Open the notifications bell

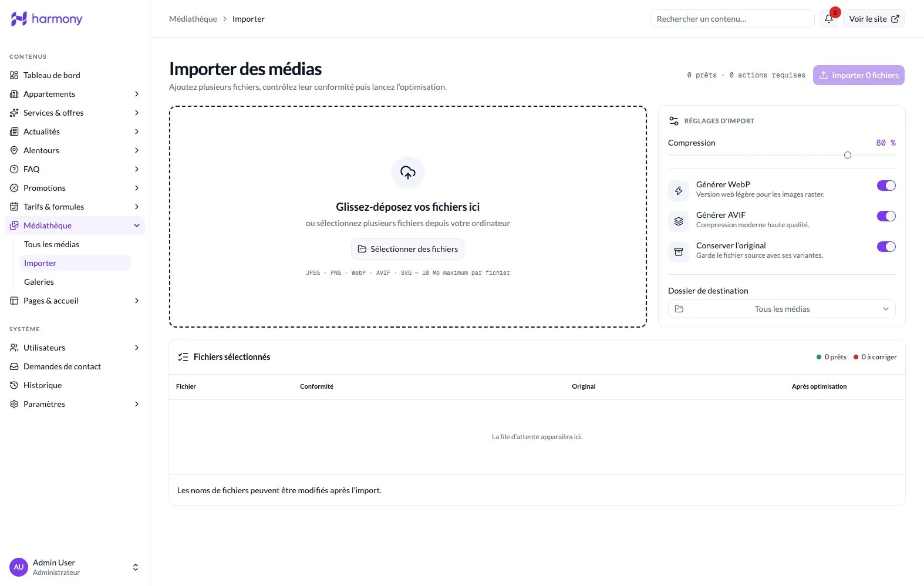click(829, 19)
